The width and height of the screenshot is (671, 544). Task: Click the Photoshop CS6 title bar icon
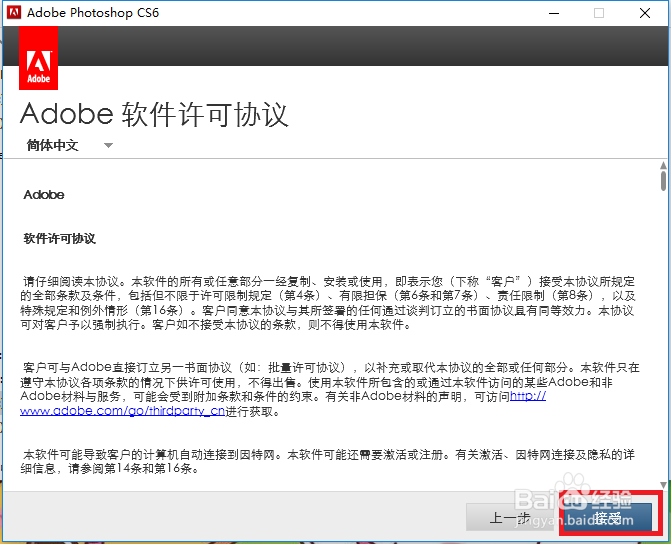point(14,13)
